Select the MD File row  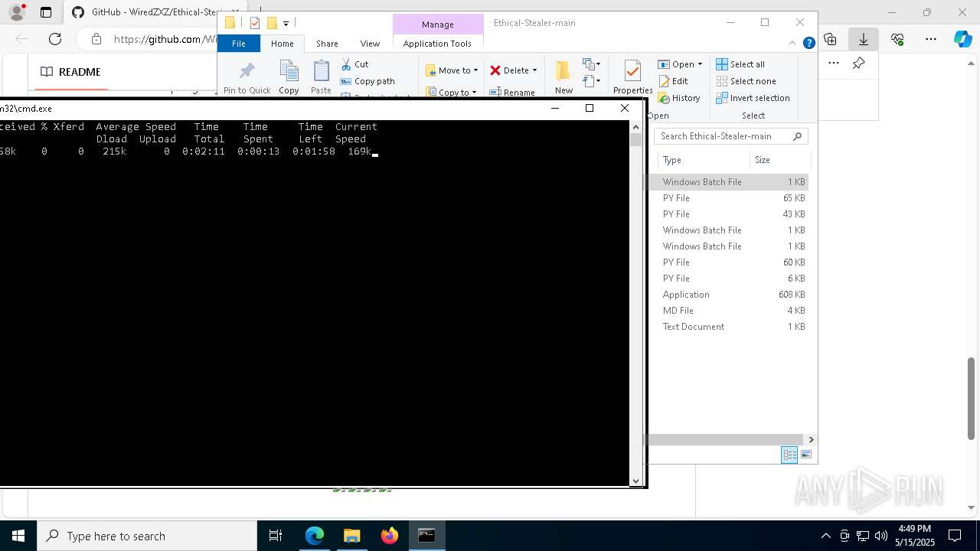click(x=727, y=311)
